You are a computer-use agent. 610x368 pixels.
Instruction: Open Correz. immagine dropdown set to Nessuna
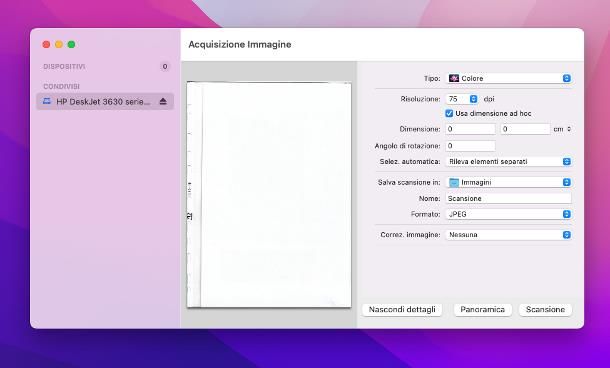[509, 235]
